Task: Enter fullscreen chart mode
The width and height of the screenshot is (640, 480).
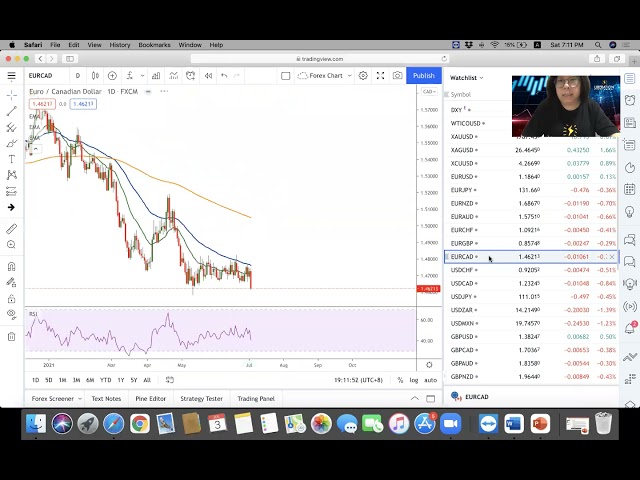Action: coord(380,76)
